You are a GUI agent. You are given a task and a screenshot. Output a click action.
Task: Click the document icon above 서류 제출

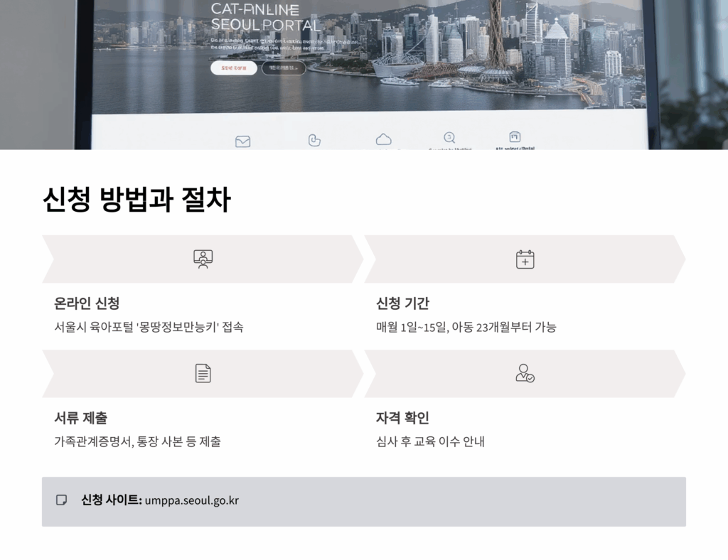[x=203, y=372]
